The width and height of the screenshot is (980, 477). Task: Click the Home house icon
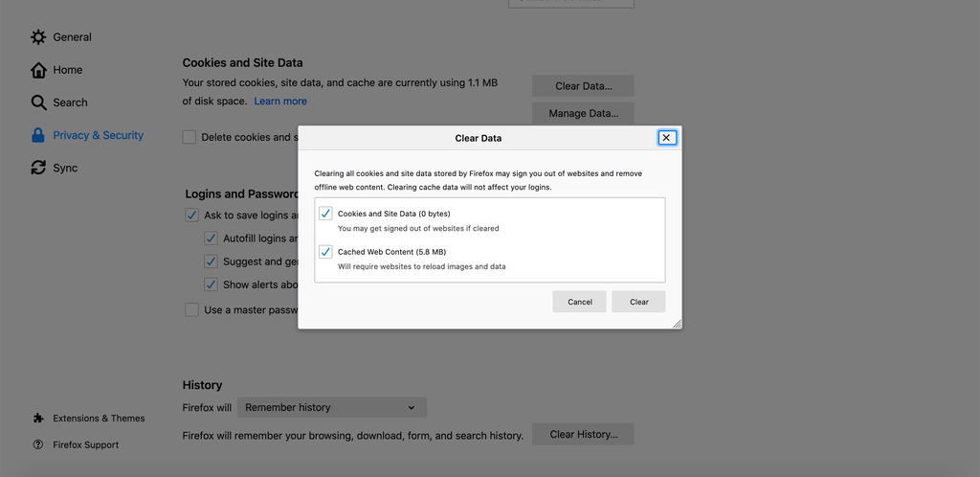38,70
